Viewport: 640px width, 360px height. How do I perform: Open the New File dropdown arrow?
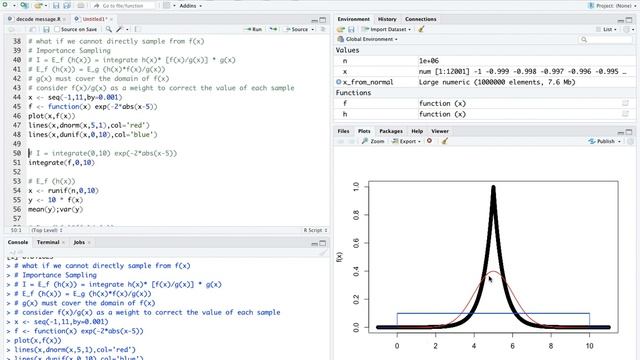click(13, 6)
